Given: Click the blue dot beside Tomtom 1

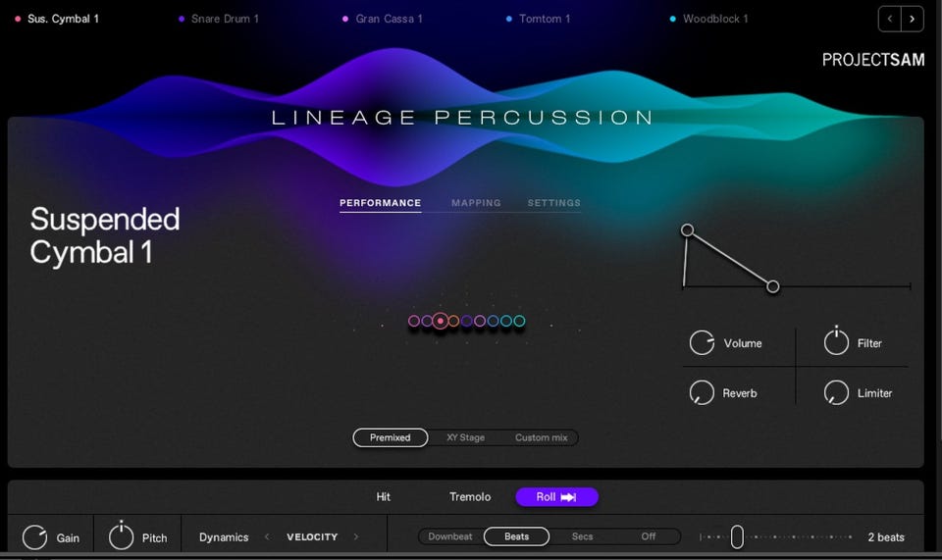Looking at the screenshot, I should (509, 19).
